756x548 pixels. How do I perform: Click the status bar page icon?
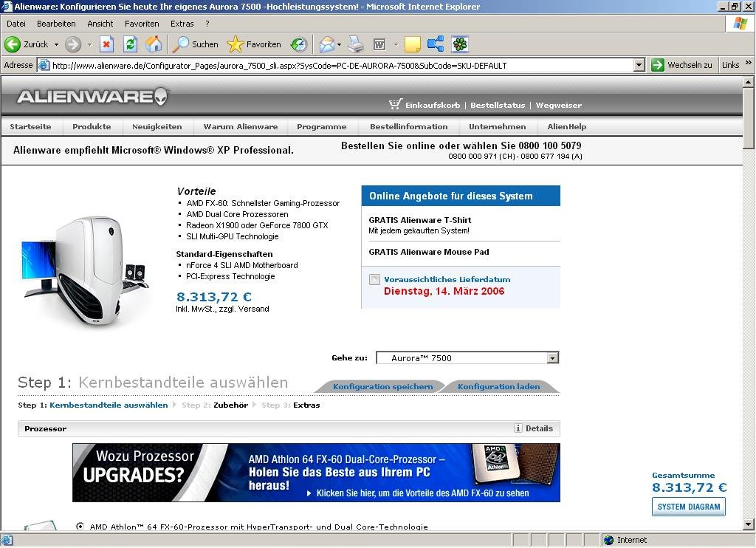(x=7, y=540)
